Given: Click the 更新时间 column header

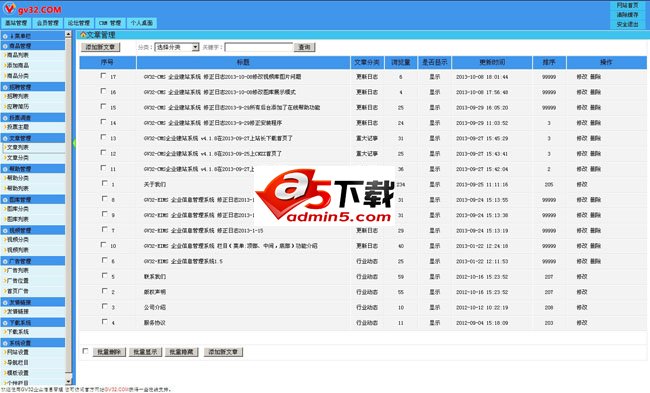Looking at the screenshot, I should 492,63.
